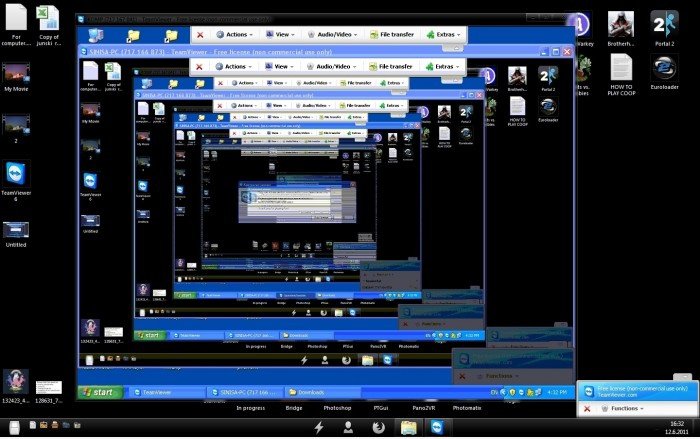Open the folder icon in the local dock

point(408,427)
